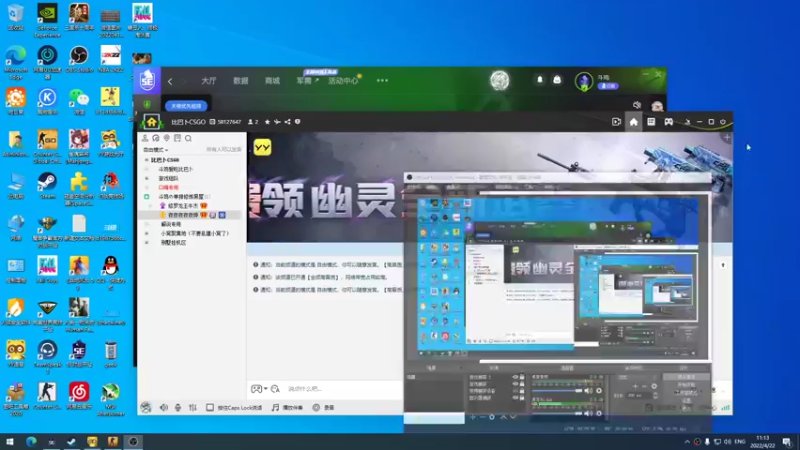800x450 pixels.
Task: Open Microsoft Edge from taskbar
Action: click(31, 442)
